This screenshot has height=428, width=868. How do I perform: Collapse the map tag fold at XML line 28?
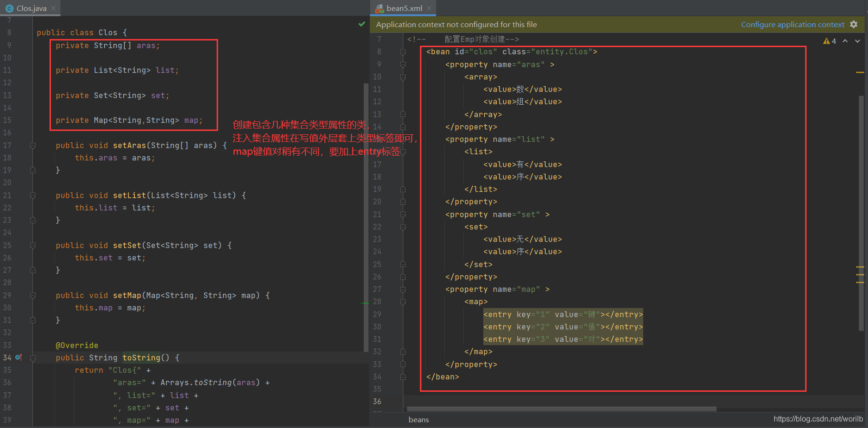coord(403,302)
